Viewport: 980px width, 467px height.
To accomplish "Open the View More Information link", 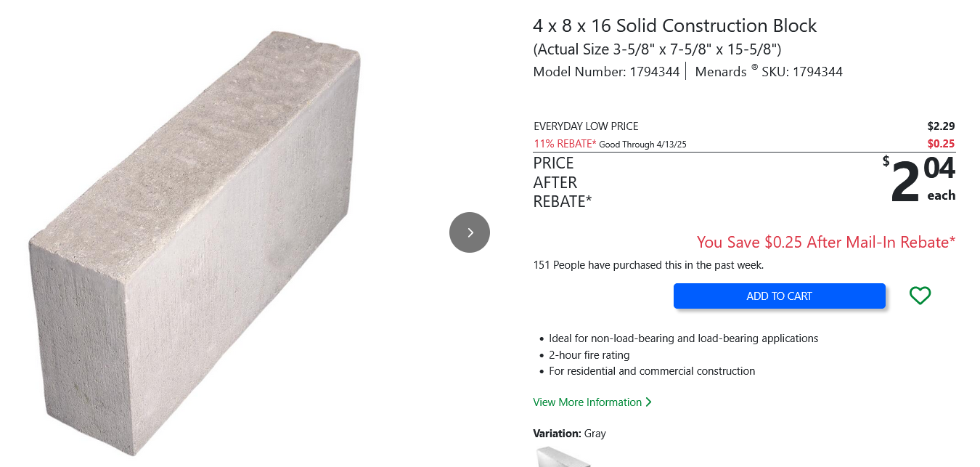I will coord(587,402).
